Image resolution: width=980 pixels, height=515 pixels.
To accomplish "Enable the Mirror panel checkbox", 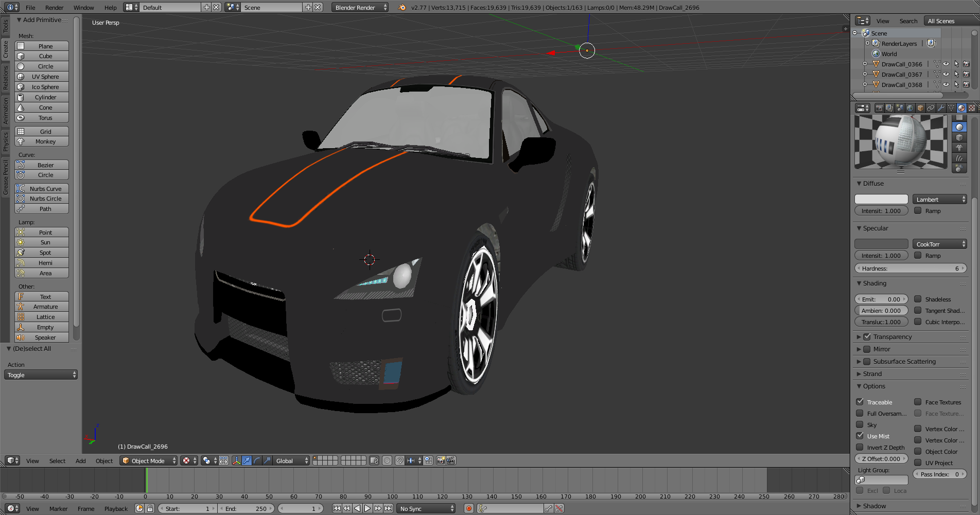I will [x=867, y=349].
